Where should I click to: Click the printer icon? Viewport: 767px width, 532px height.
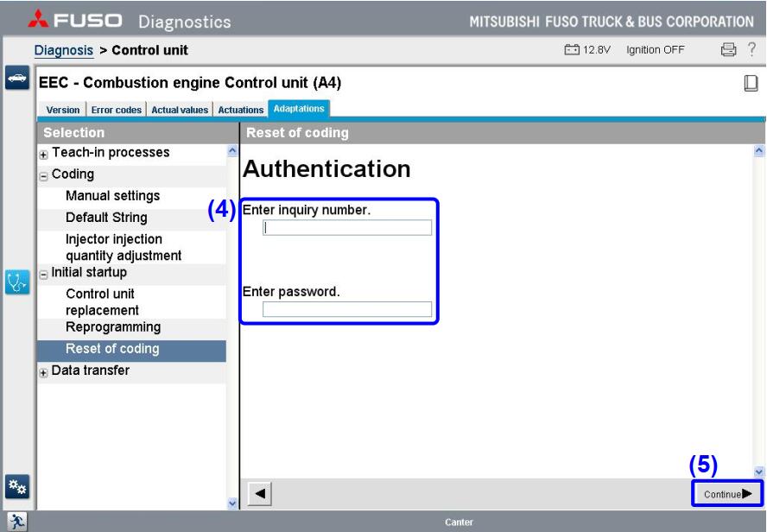[728, 49]
